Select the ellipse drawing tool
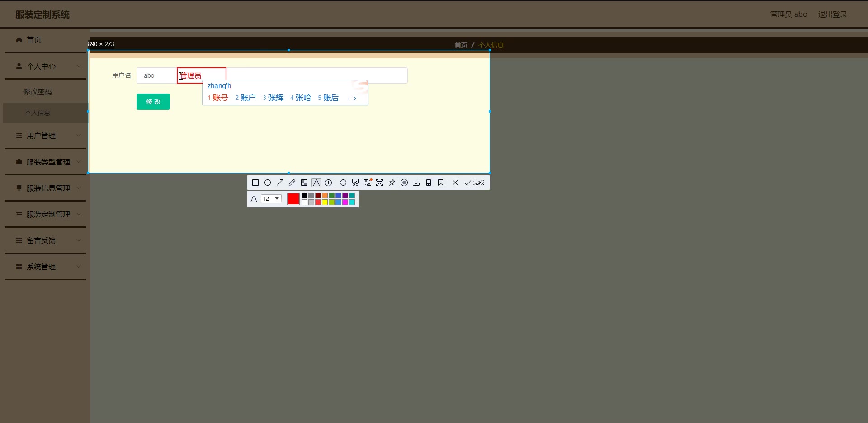868x423 pixels. click(268, 183)
